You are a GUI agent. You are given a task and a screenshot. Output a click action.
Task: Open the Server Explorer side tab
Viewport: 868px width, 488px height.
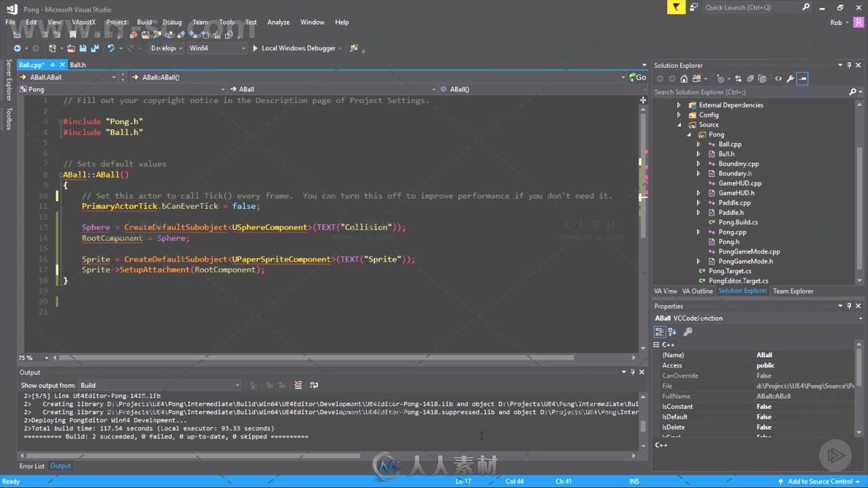pyautogui.click(x=9, y=80)
